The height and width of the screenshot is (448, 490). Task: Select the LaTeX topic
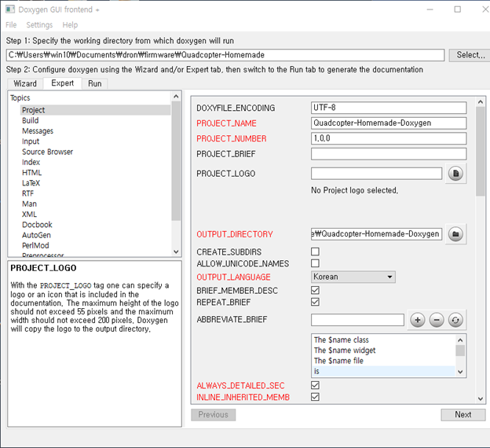point(31,183)
